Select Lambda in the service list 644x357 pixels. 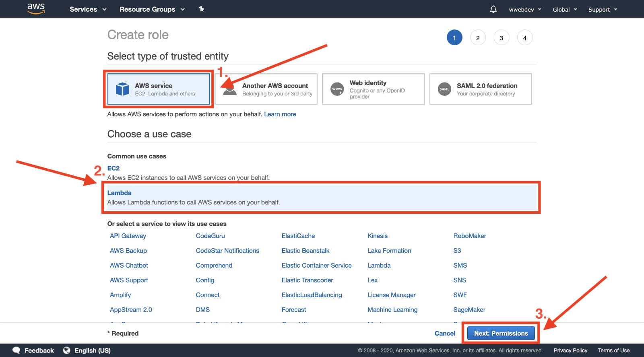click(x=379, y=266)
